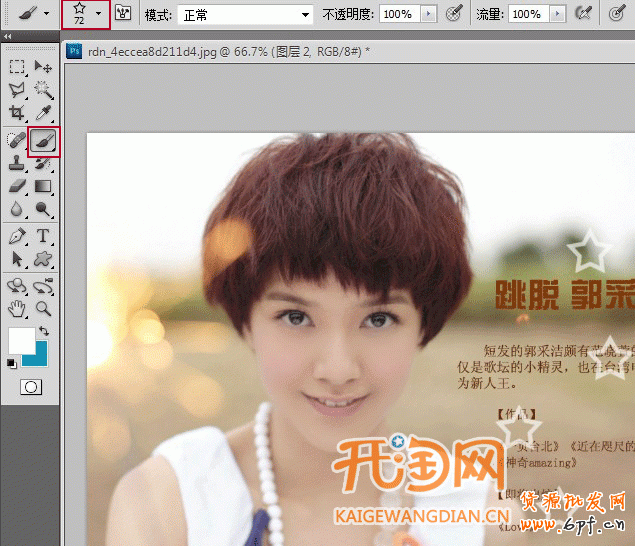Toggle the brush panel button
The height and width of the screenshot is (546, 635).
point(124,14)
